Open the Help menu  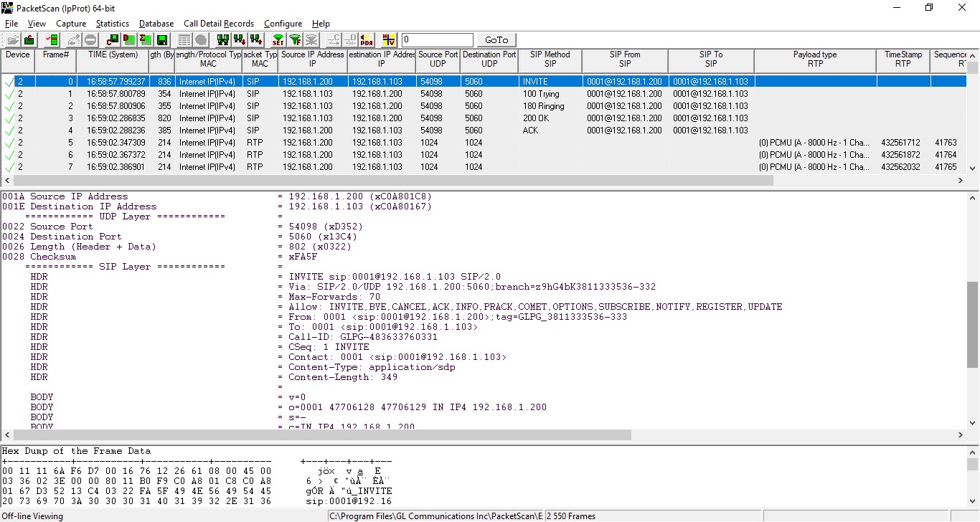(321, 24)
